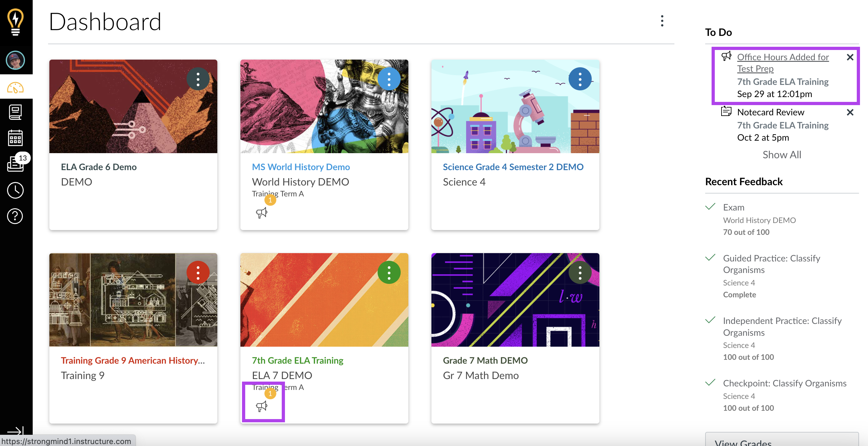Show all To Do items
The image size is (868, 446).
pyautogui.click(x=781, y=153)
